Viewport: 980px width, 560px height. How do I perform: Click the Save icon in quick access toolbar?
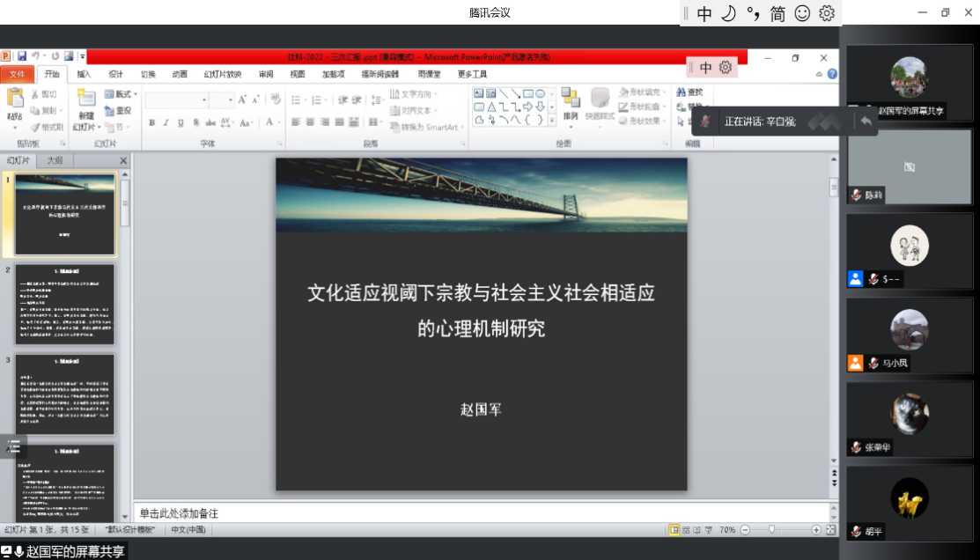click(x=22, y=56)
